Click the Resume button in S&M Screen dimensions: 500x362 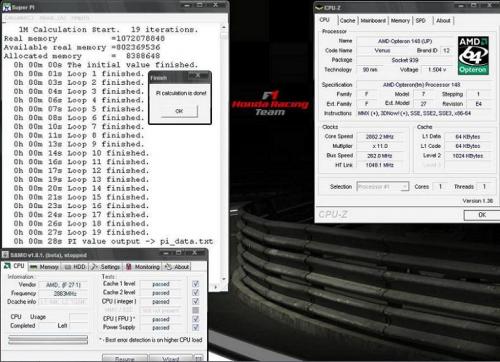tap(125, 358)
